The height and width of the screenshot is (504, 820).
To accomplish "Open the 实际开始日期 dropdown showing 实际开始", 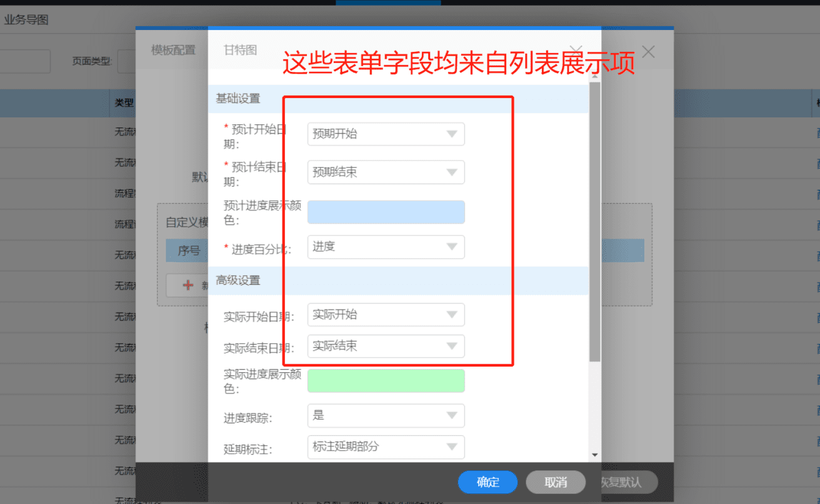I will coord(386,315).
